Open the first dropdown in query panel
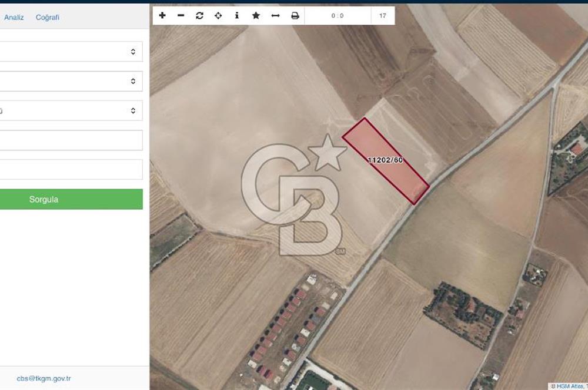The width and height of the screenshot is (588, 390). click(x=71, y=52)
